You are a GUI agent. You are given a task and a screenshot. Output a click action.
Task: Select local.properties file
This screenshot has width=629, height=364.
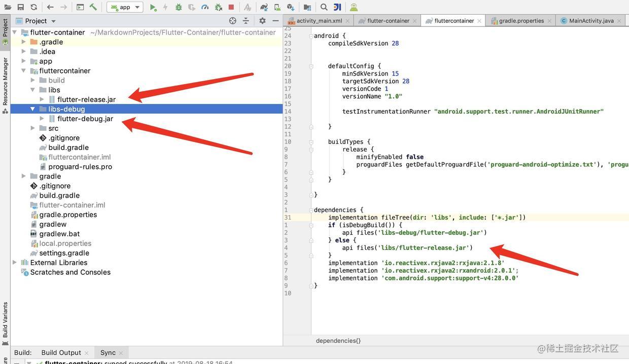[65, 243]
